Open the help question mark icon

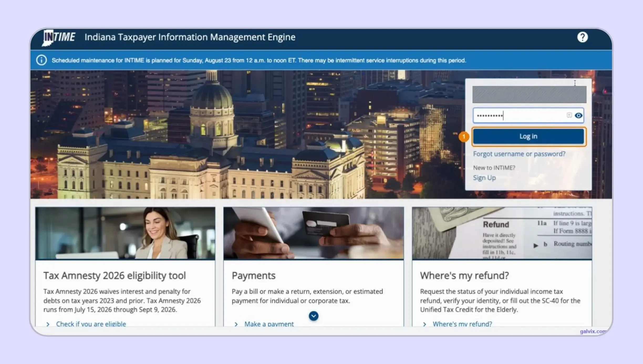click(582, 37)
